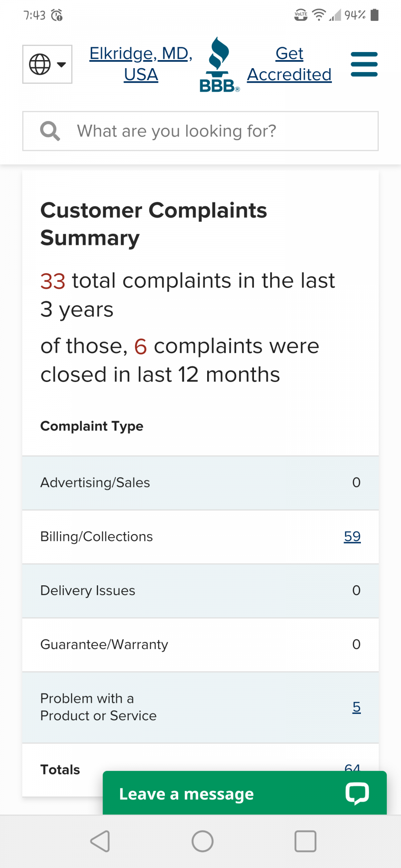Select the Advertising/Sales complaint row
Screen dimensions: 401x868
[x=200, y=483]
